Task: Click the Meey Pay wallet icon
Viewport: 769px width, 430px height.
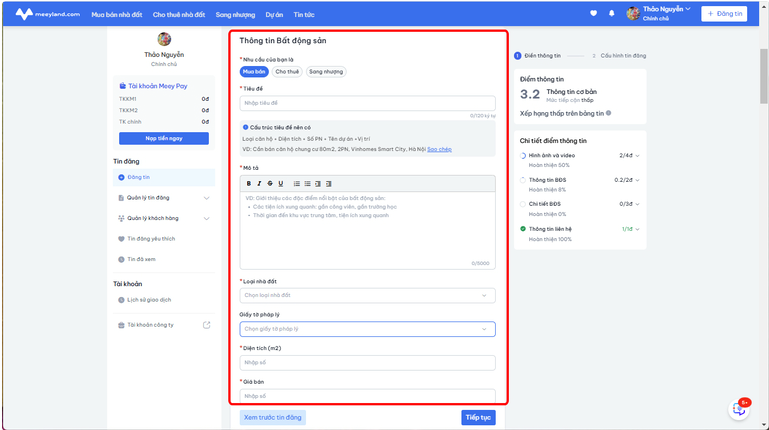Action: 122,86
